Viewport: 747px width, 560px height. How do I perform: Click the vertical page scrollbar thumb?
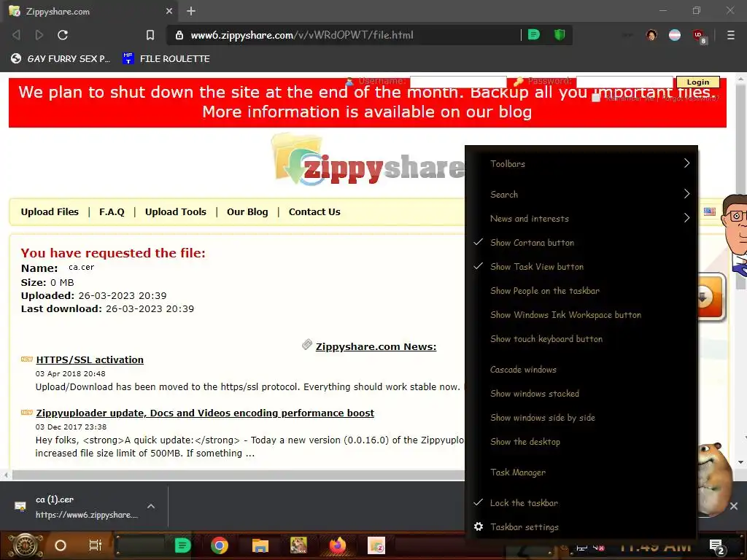(x=740, y=186)
